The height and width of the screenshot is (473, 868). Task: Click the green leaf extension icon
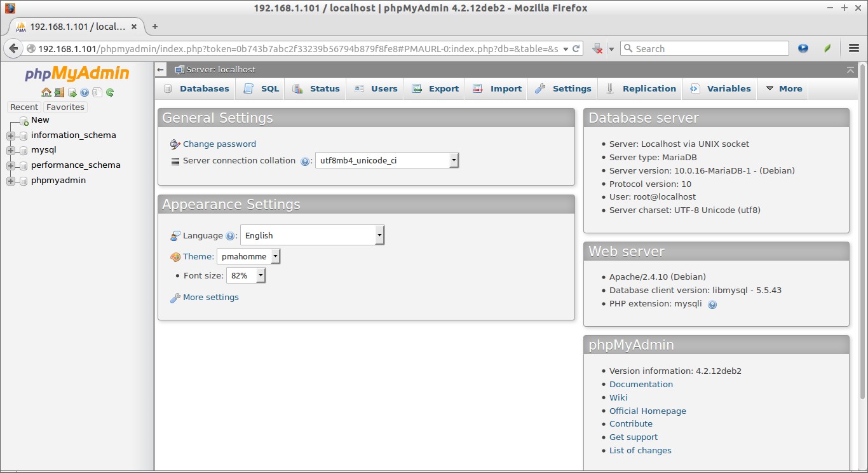click(827, 48)
